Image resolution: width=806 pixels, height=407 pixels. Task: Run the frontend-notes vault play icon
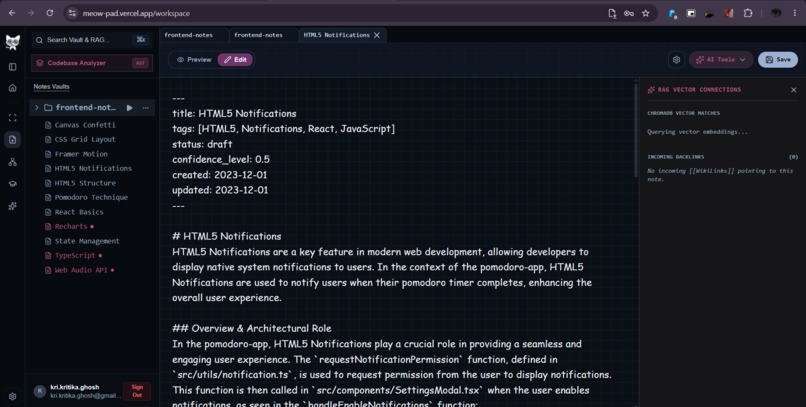(x=130, y=108)
